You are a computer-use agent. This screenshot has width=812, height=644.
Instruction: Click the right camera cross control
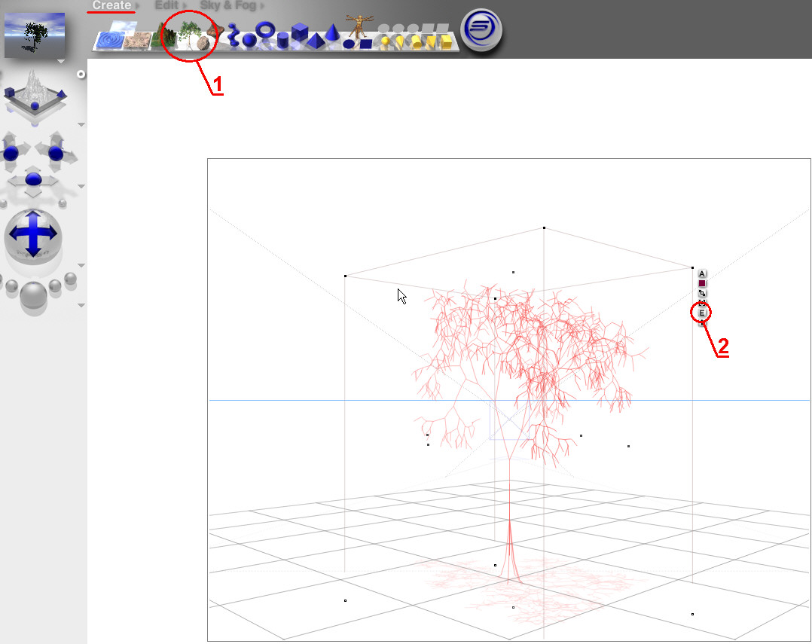56,152
